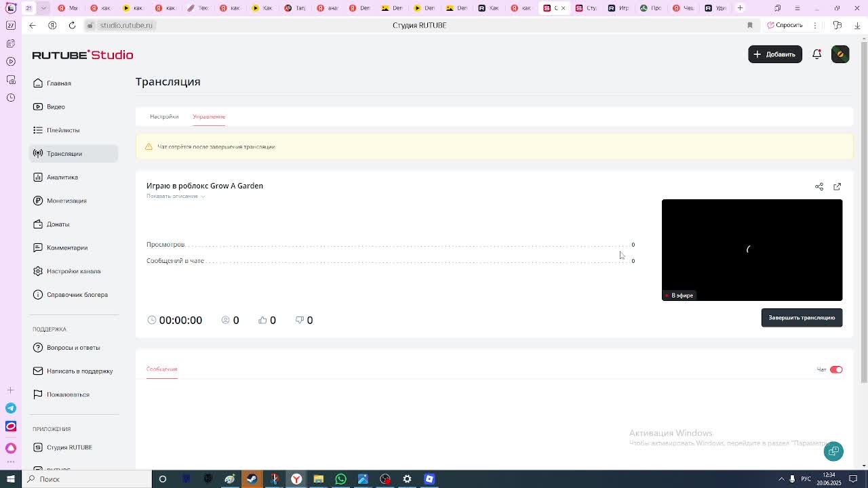The width and height of the screenshot is (868, 488).
Task: Click the stream title Играю в роблокс
Action: [x=205, y=186]
